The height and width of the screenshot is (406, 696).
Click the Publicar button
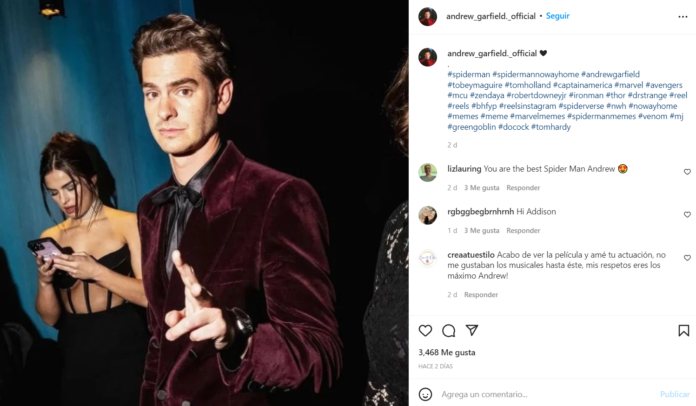[x=675, y=394]
